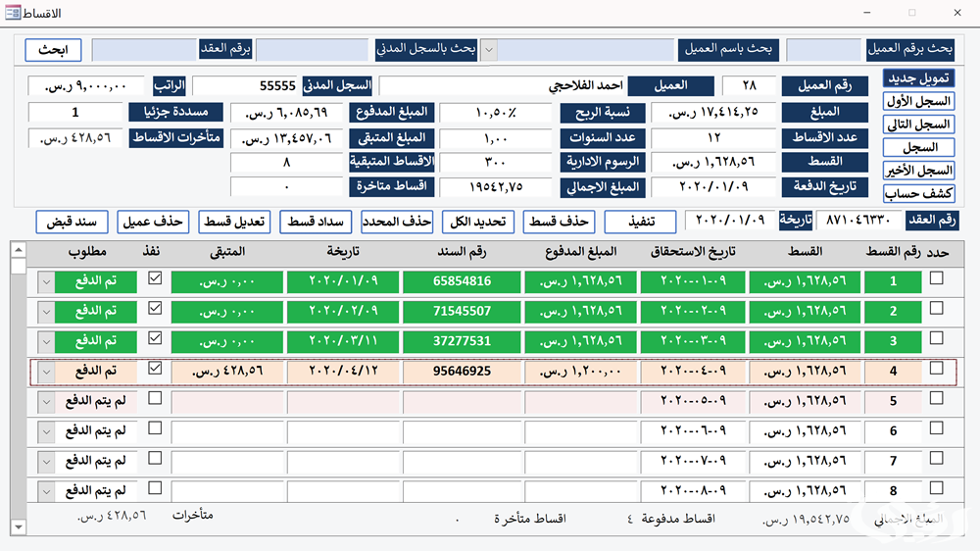Select checkbox for installment row 4
980x551 pixels.
pyautogui.click(x=936, y=369)
